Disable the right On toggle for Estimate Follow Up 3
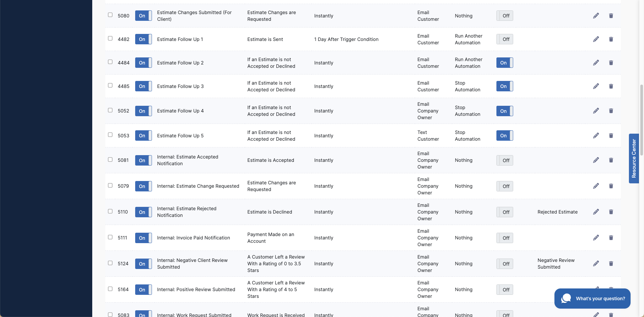Screen dimensions: 644x317 (505, 86)
